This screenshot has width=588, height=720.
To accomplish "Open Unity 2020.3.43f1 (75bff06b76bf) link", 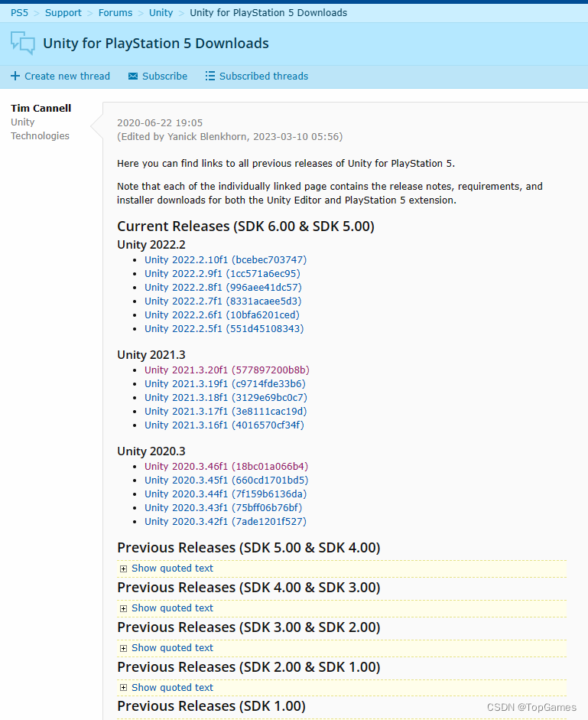I will pos(223,508).
